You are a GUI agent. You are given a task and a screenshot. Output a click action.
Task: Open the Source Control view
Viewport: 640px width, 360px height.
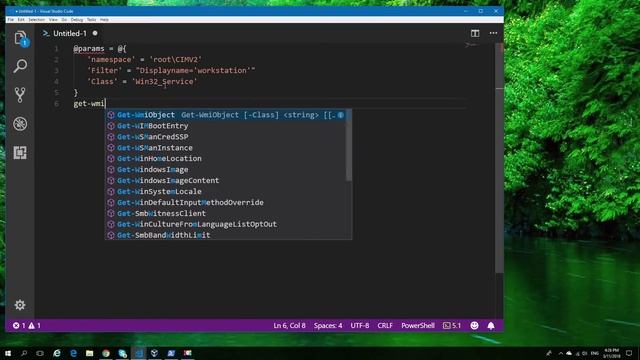pyautogui.click(x=20, y=95)
